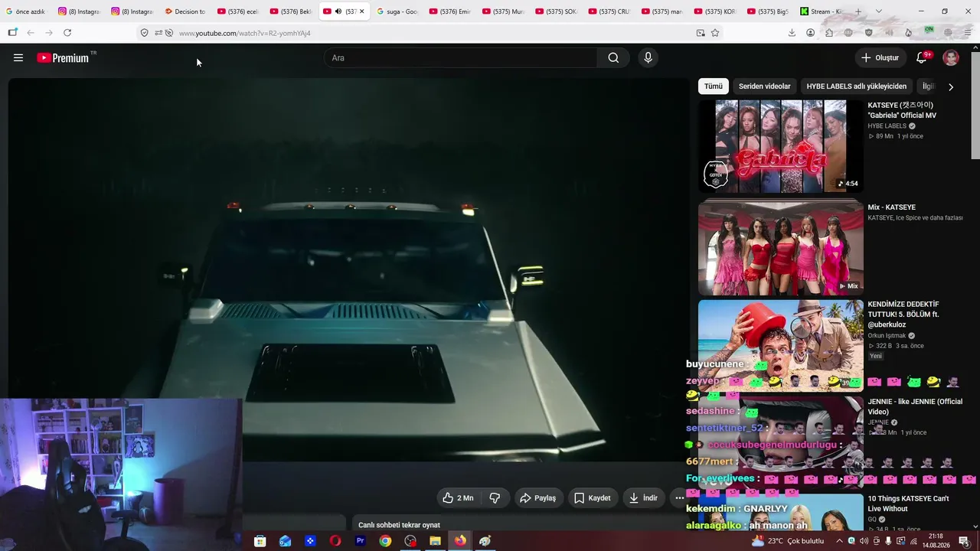Open the Gabriela Official MV title
Screen dimensions: 980x551
coord(902,110)
